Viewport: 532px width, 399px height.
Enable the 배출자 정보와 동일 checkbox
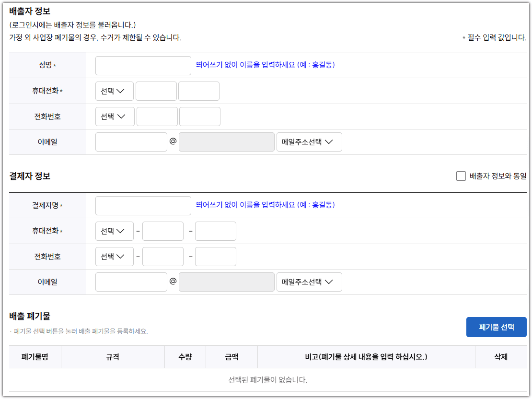tap(461, 176)
